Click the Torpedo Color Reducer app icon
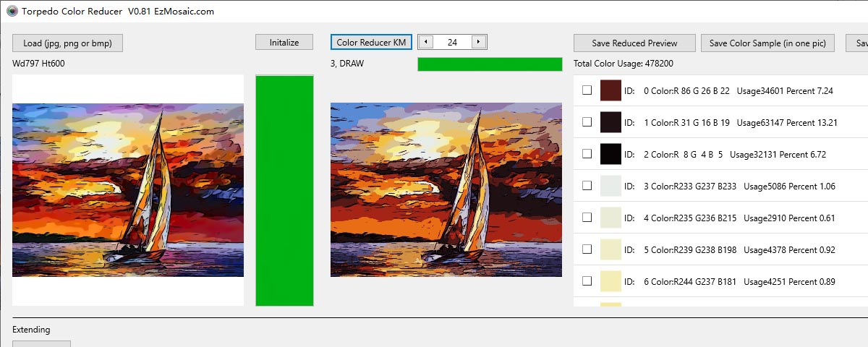868x347 pixels. point(12,11)
